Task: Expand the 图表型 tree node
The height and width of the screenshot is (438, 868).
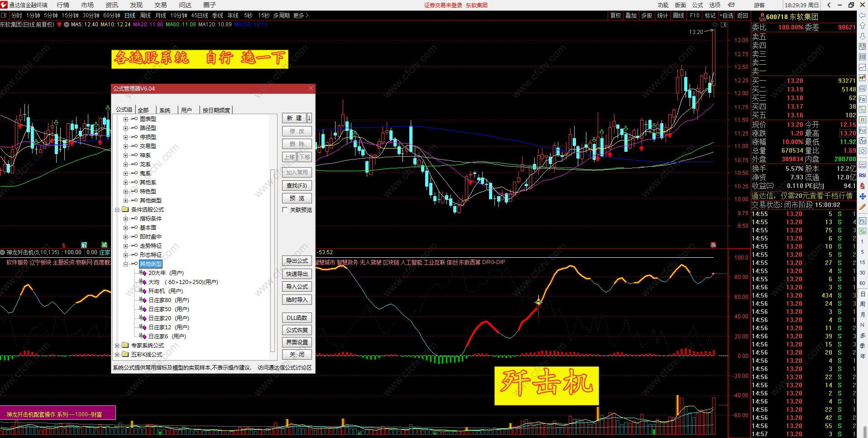Action: tap(125, 119)
